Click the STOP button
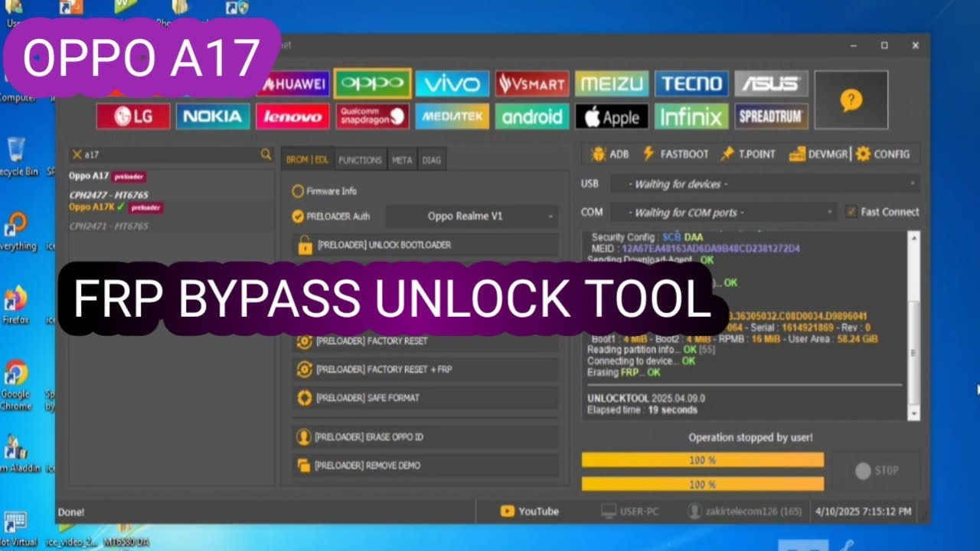The image size is (980, 551). click(x=877, y=471)
